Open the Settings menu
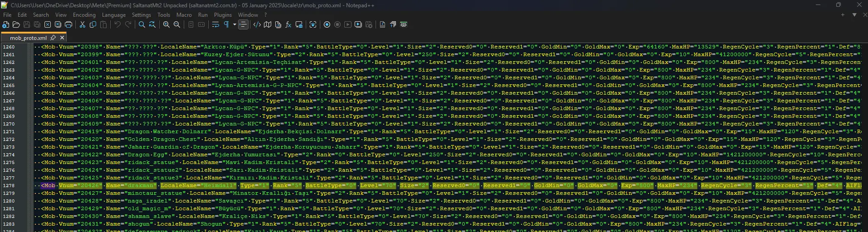This screenshot has height=232, width=868. tap(141, 15)
